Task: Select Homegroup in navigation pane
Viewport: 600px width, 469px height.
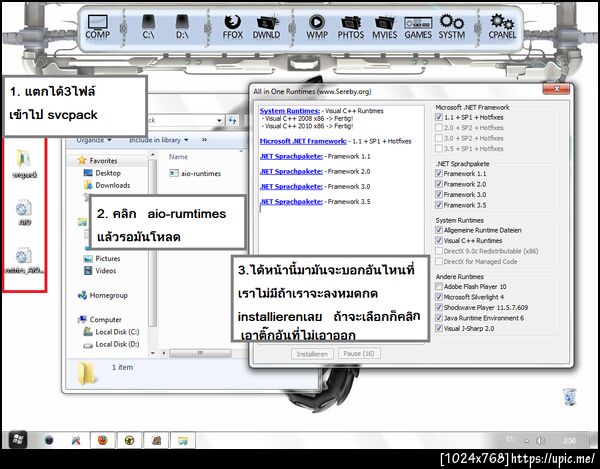Action: pos(103,295)
